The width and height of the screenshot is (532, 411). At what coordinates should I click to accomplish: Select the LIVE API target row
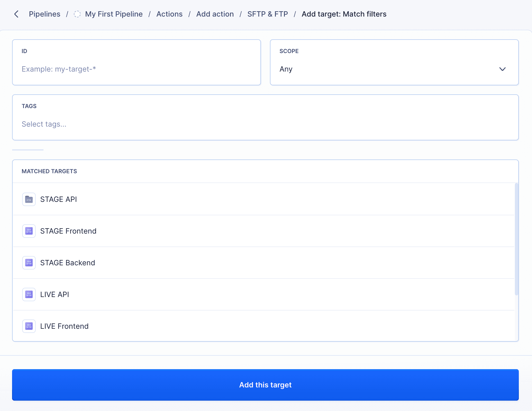(x=263, y=294)
